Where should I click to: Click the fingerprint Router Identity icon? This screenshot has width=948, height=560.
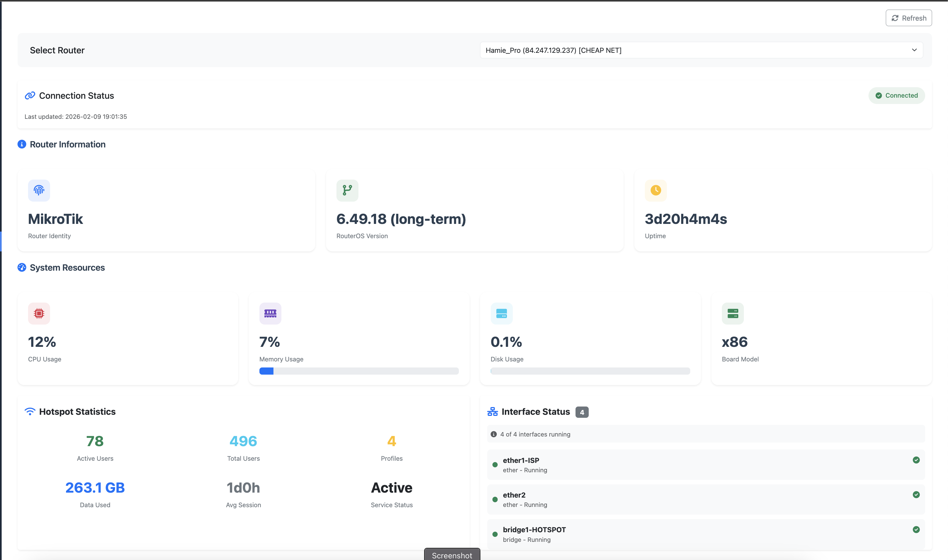point(39,190)
